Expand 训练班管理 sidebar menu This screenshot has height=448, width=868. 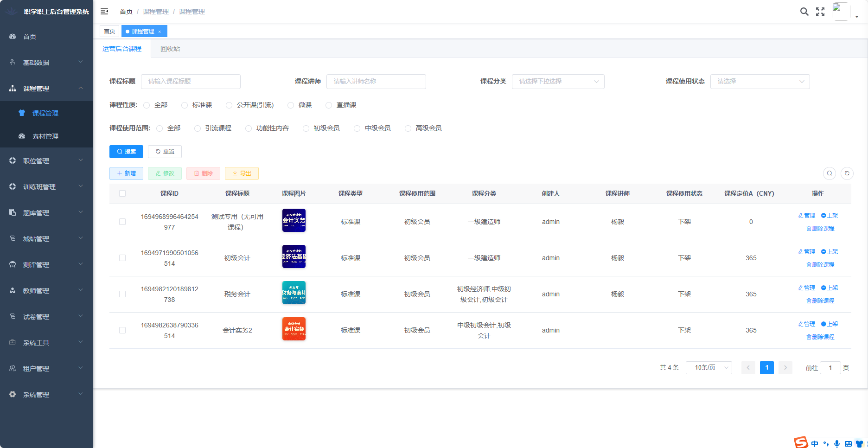click(x=46, y=186)
